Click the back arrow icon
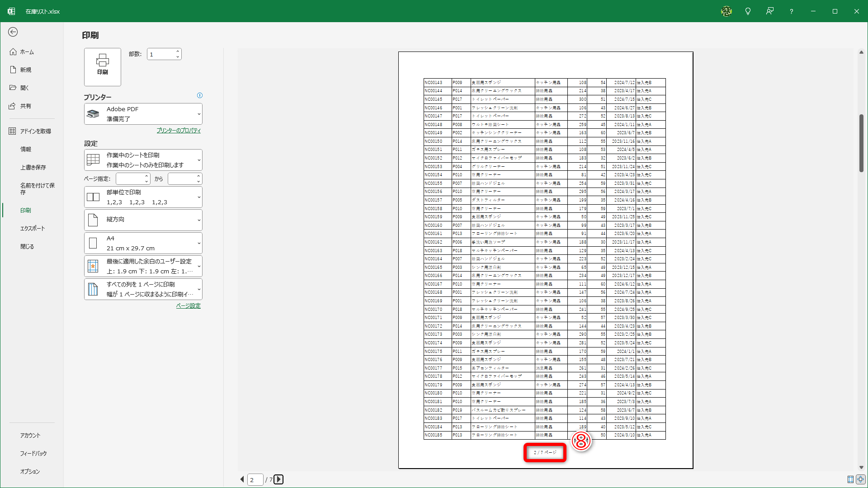 click(x=13, y=32)
